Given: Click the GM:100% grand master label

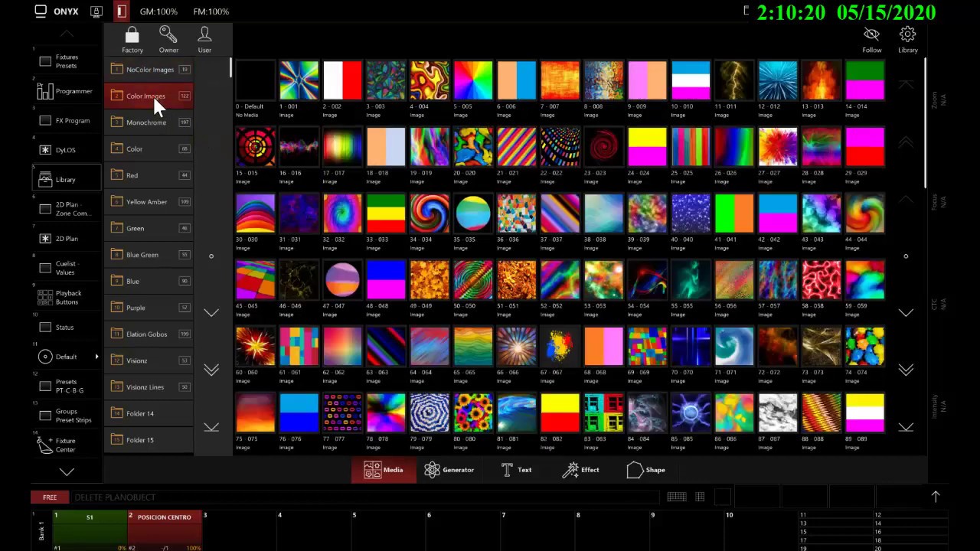Looking at the screenshot, I should 158,11.
